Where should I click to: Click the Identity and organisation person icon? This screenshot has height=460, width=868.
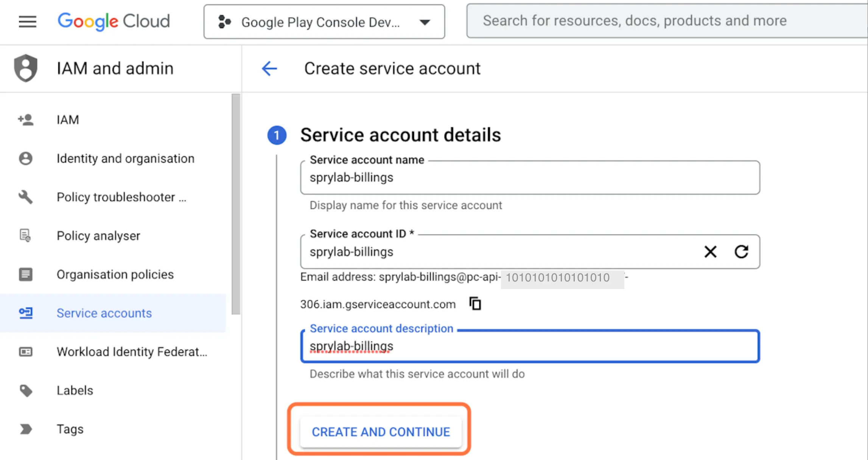pyautogui.click(x=26, y=159)
